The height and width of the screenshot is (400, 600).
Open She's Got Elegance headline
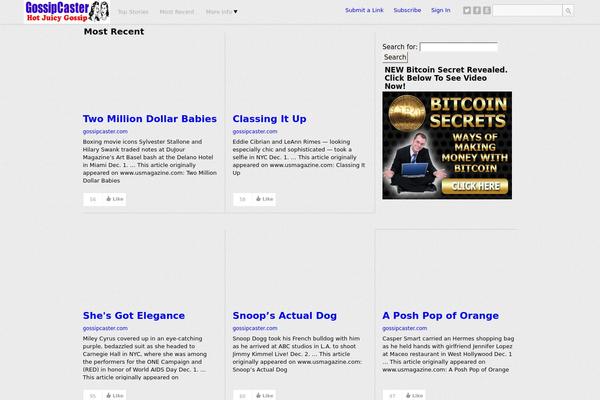coord(134,315)
